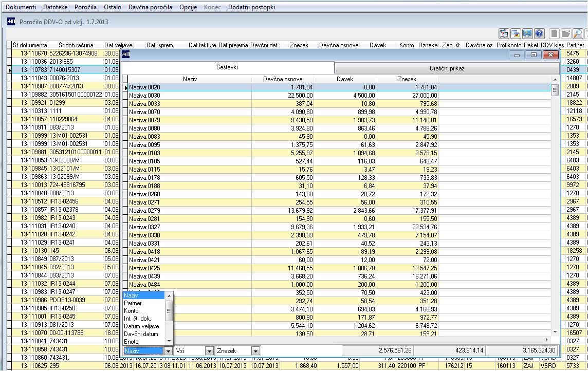The width and height of the screenshot is (588, 371).
Task: Choose Partner in the grouping list
Action: pos(144,303)
